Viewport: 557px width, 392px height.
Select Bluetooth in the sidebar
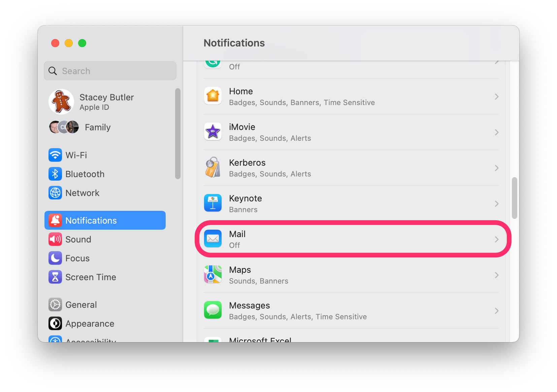[x=105, y=174]
